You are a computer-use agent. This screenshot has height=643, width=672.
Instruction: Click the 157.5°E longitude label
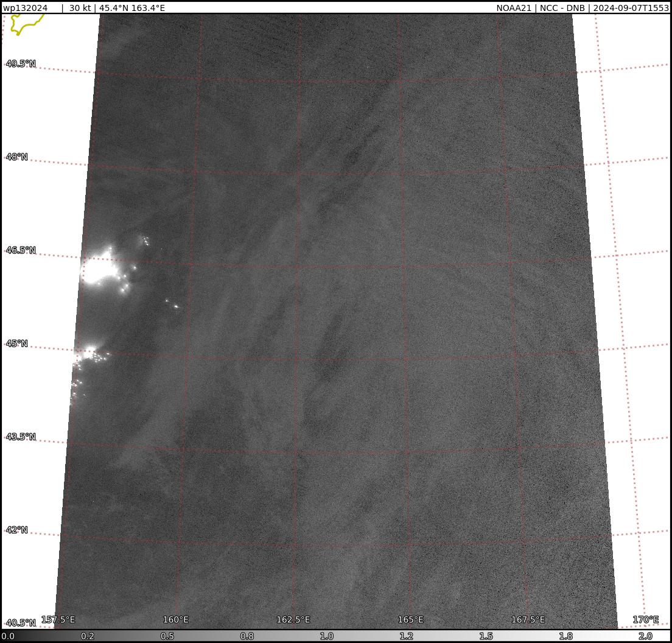(58, 619)
